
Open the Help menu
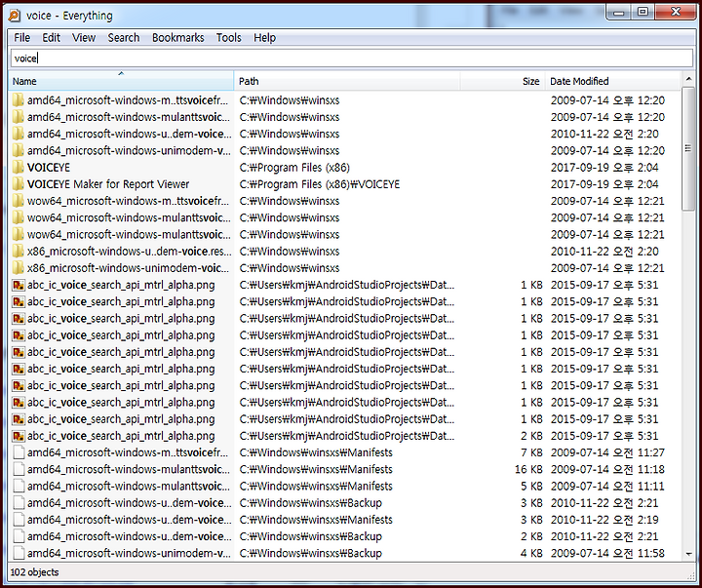click(x=264, y=38)
